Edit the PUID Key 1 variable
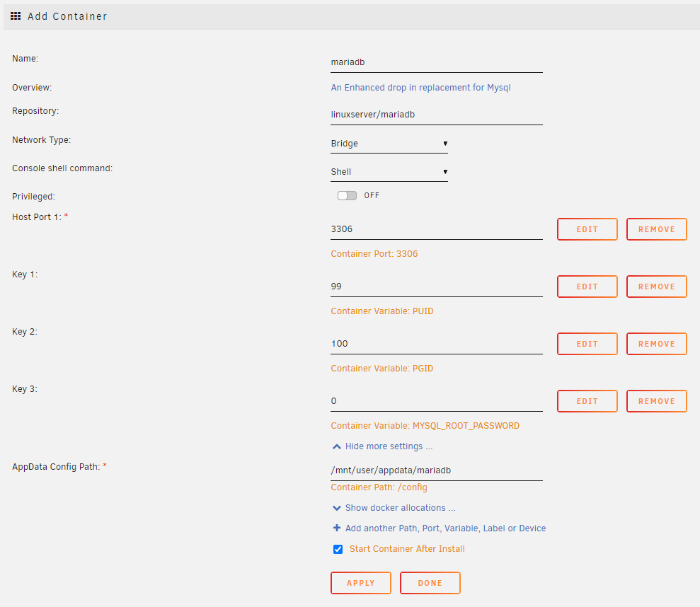The height and width of the screenshot is (607, 700). pos(587,287)
